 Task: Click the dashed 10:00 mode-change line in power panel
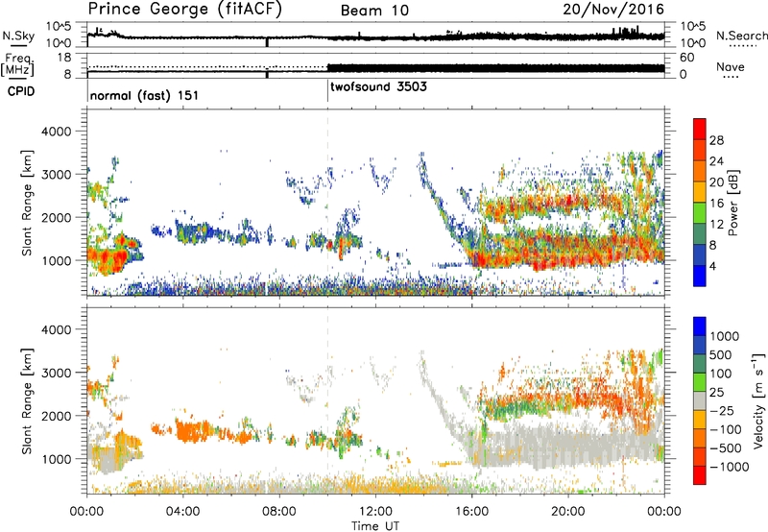327,203
